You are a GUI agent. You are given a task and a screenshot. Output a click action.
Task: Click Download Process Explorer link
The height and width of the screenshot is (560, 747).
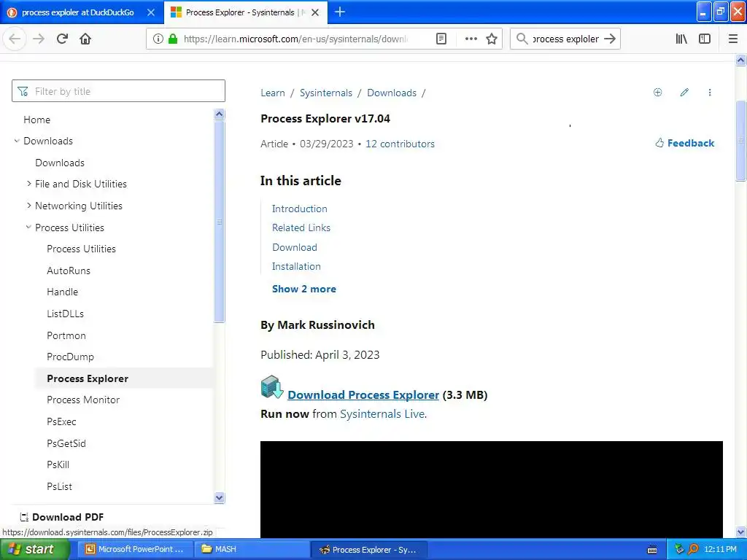[363, 394]
